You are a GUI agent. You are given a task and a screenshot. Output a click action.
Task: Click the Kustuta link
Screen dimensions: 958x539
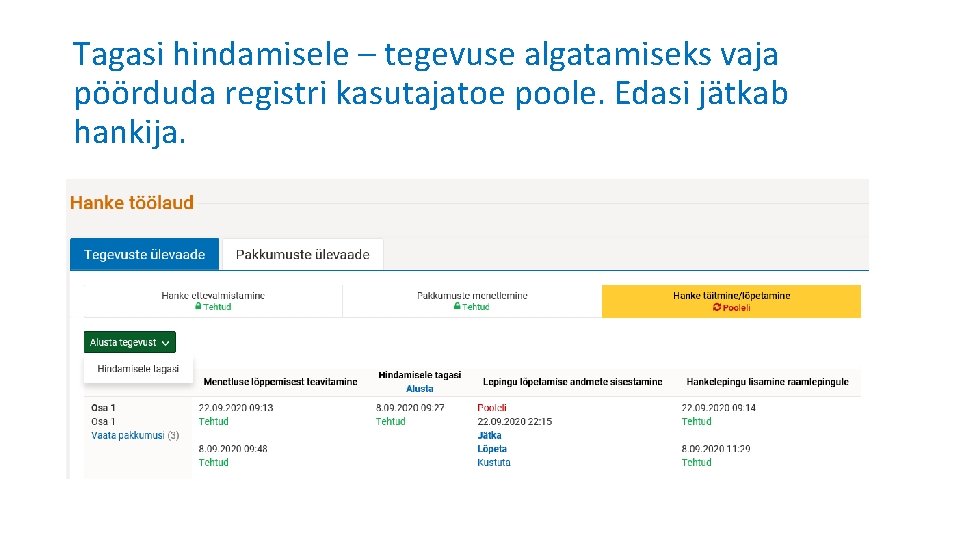[x=493, y=462]
